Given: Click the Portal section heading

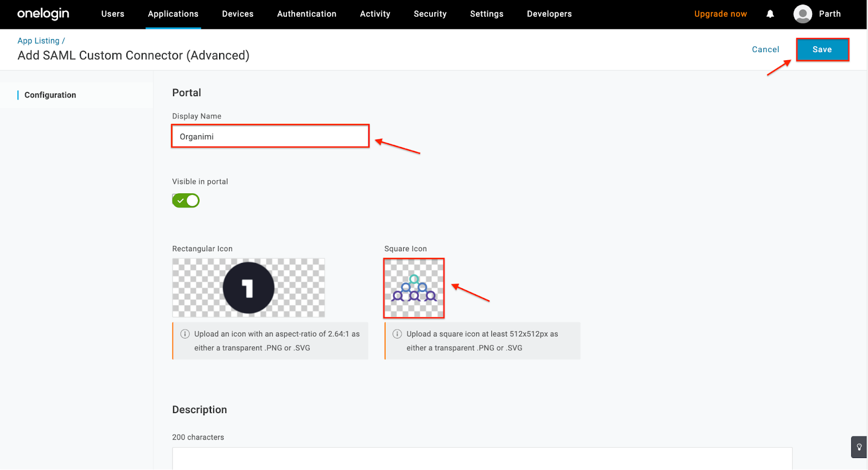Looking at the screenshot, I should tap(187, 93).
